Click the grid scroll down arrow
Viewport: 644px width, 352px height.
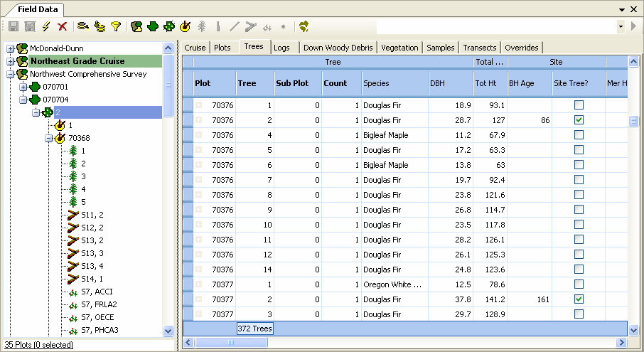(x=633, y=330)
